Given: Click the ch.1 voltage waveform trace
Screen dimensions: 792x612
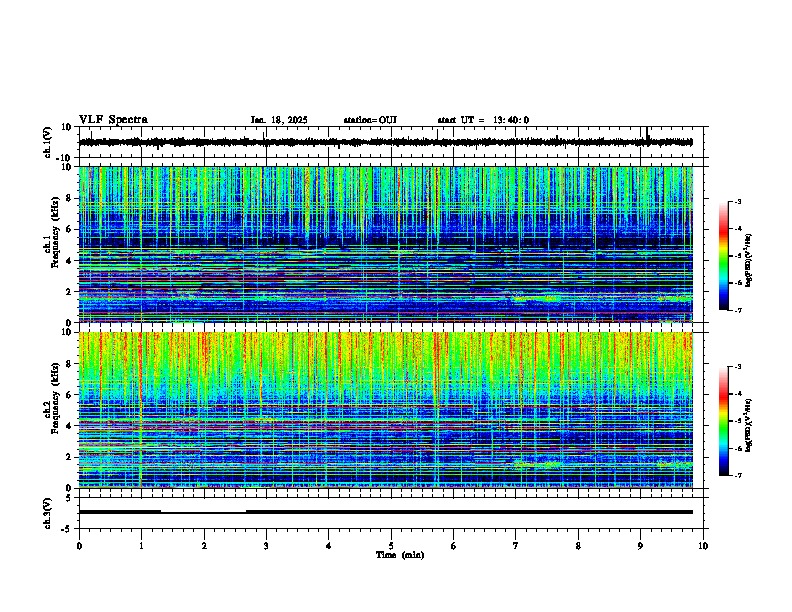Looking at the screenshot, I should pos(386,142).
